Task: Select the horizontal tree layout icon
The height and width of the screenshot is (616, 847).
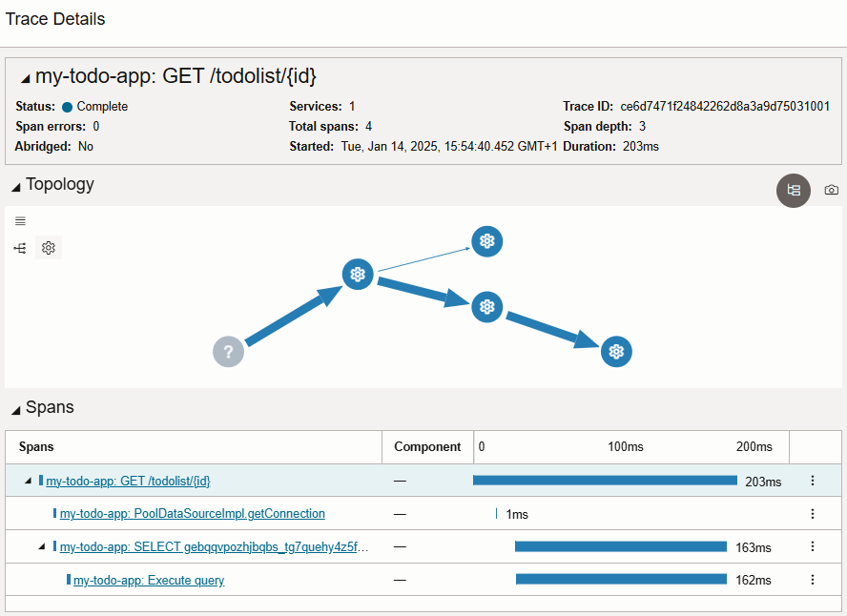Action: click(x=19, y=248)
